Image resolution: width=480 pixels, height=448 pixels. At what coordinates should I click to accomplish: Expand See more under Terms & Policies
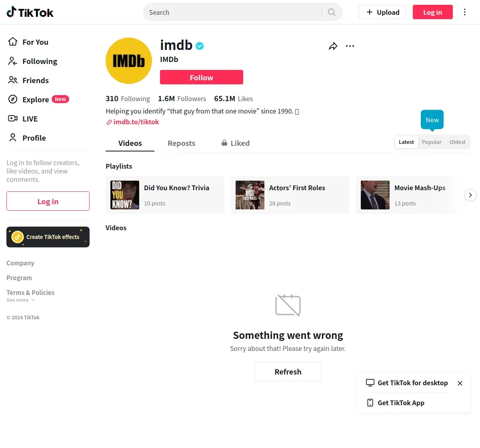pyautogui.click(x=20, y=300)
